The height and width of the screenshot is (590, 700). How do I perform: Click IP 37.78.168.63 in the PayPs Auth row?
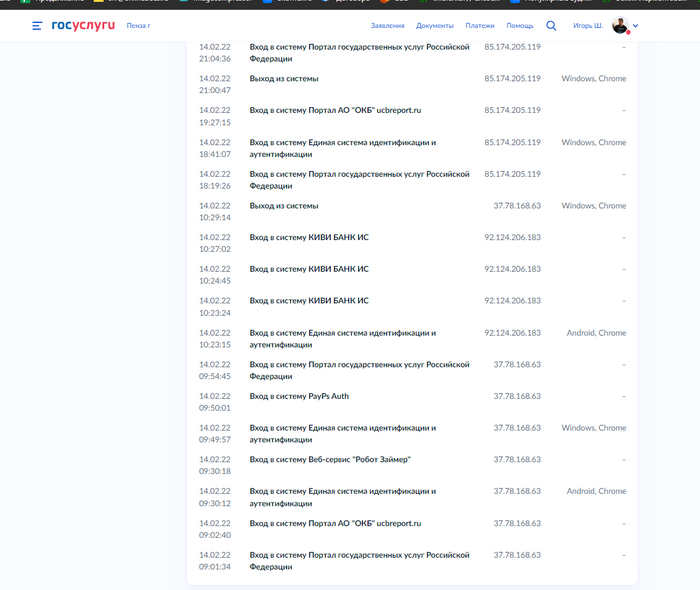point(517,396)
